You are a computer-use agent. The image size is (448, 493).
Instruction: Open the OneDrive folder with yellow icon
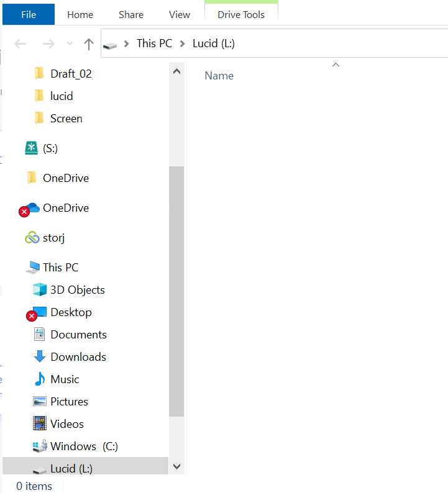pyautogui.click(x=66, y=178)
